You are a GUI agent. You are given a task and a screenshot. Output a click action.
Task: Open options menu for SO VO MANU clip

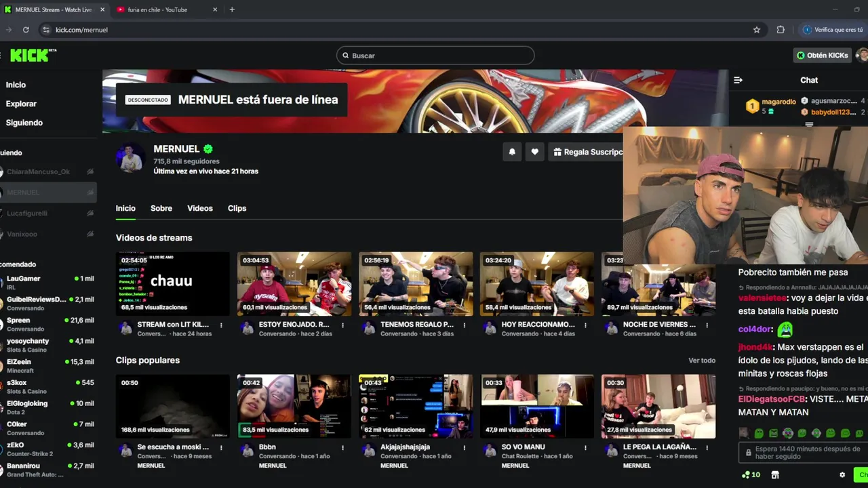[x=586, y=447]
